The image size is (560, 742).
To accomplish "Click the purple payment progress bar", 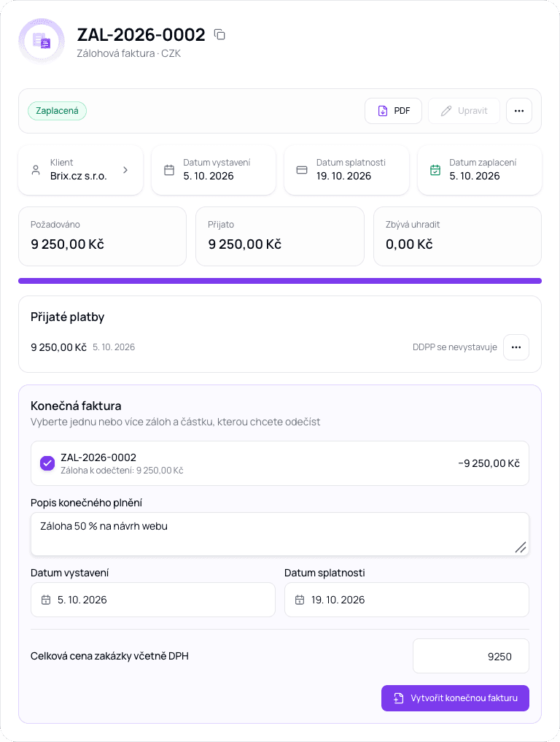I will tap(279, 281).
